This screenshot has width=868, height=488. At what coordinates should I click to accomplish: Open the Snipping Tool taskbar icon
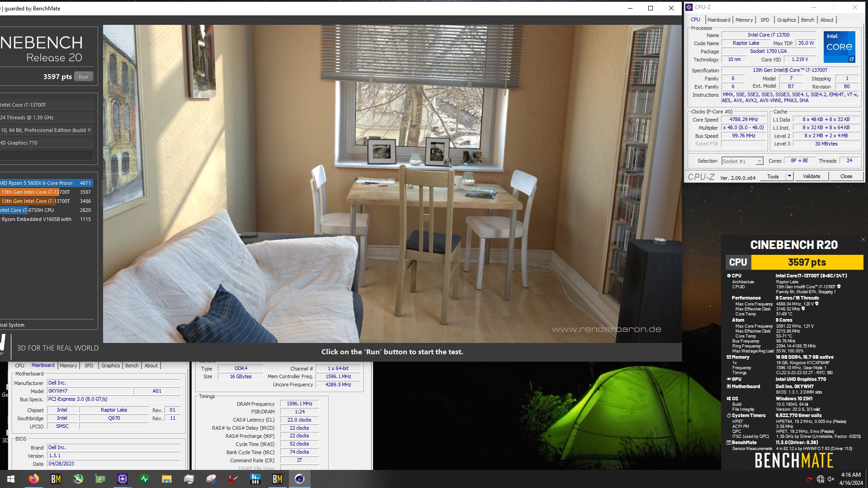(x=211, y=479)
